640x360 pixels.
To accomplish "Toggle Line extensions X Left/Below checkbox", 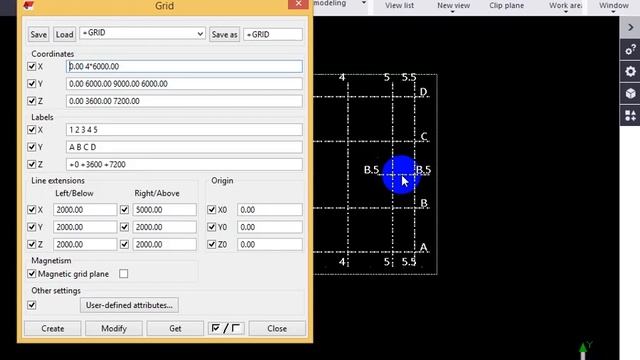I will tap(31, 210).
